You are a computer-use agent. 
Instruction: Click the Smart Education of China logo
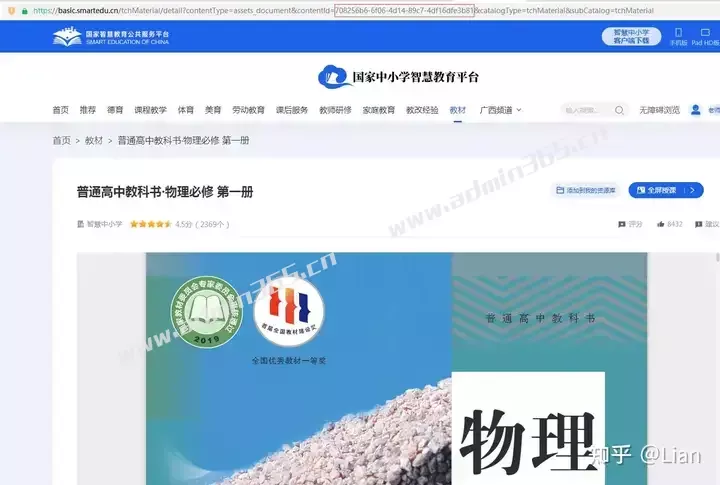[x=111, y=37]
